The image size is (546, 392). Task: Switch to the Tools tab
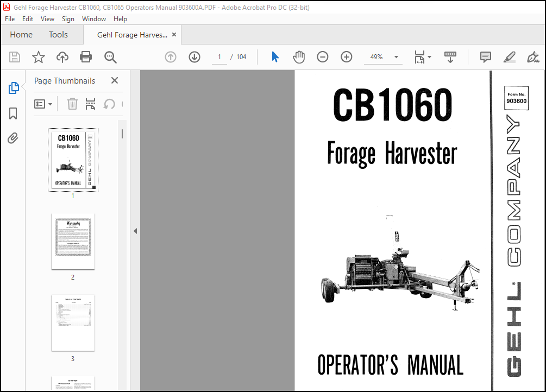point(58,34)
